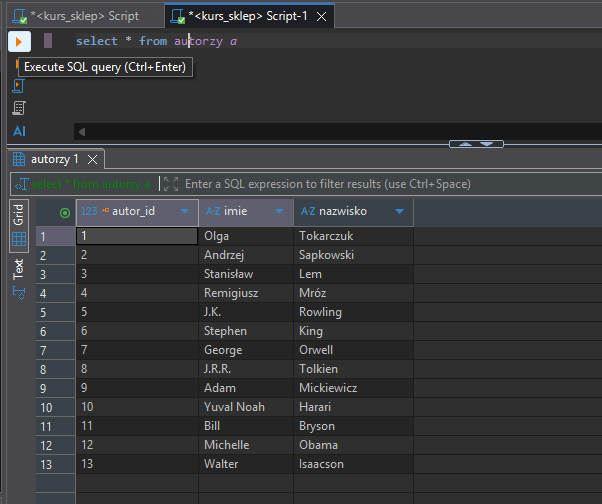Image resolution: width=602 pixels, height=504 pixels.
Task: Open the AI assistant icon
Action: [19, 131]
